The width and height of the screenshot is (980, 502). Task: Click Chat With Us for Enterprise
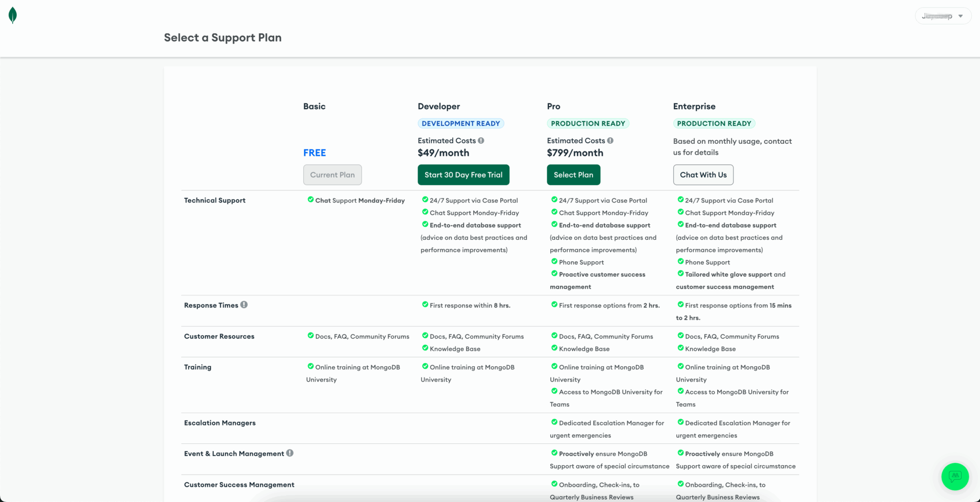pos(703,174)
